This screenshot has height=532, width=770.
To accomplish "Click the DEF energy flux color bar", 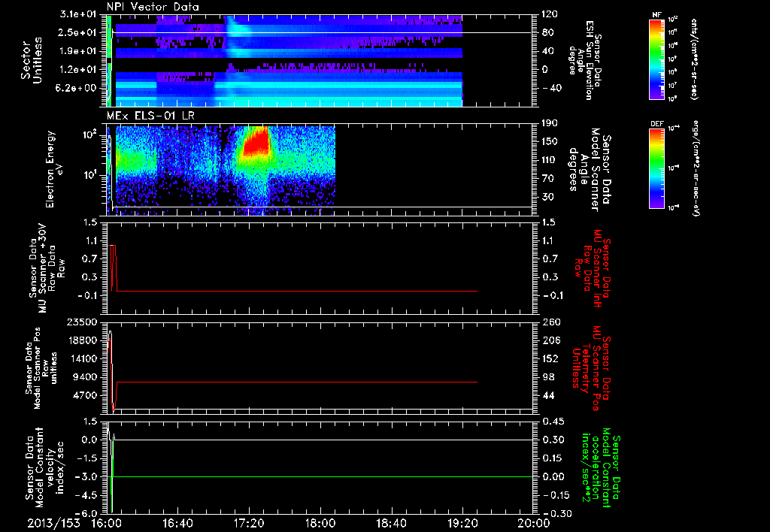I will coord(657,168).
